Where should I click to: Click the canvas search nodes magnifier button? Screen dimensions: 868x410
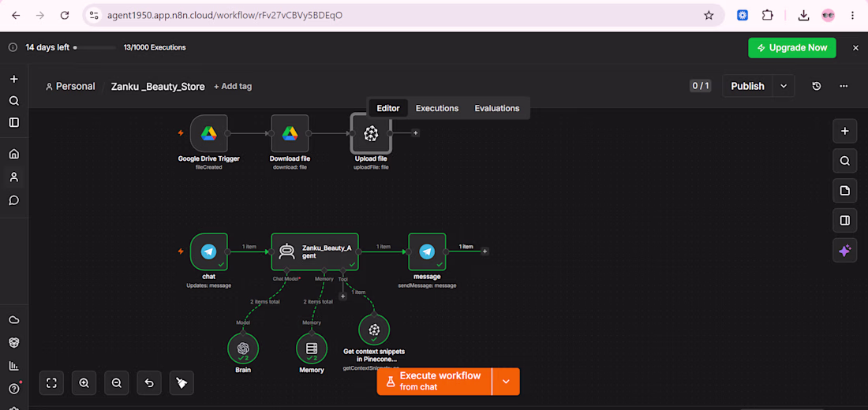coord(845,161)
